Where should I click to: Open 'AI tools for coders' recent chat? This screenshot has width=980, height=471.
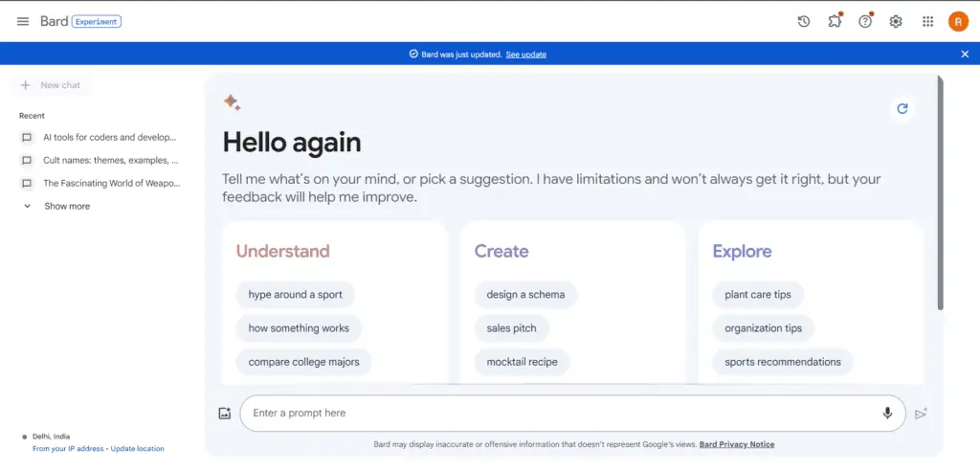click(109, 137)
